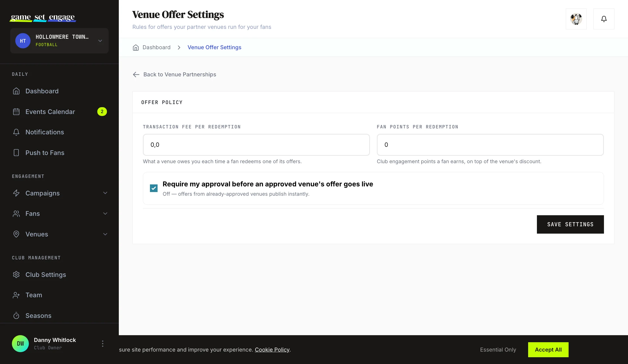
Task: Click the Dashboard home icon in sidebar
Action: pos(16,91)
